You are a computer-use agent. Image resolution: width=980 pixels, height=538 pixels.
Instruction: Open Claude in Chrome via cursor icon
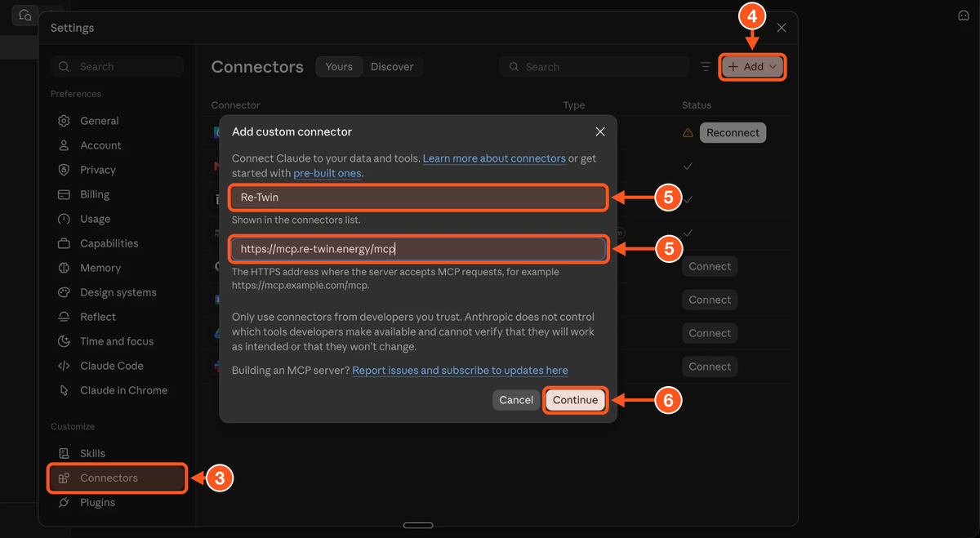tap(64, 390)
